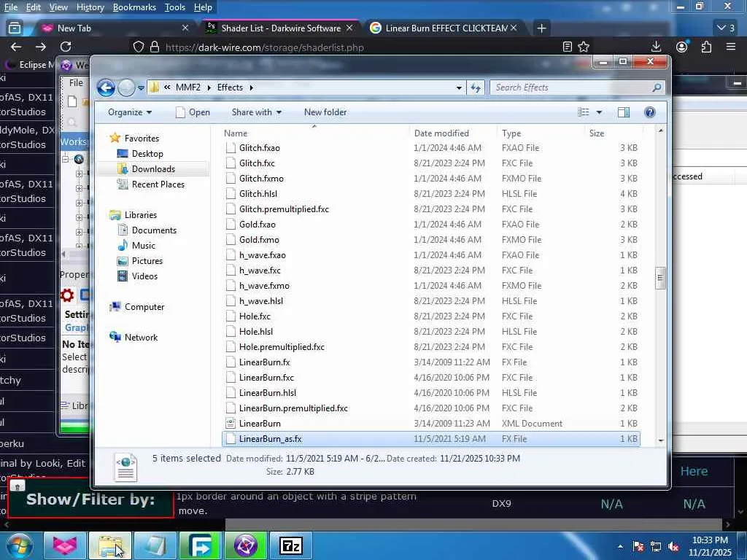Open the Windows Start menu

[18, 545]
